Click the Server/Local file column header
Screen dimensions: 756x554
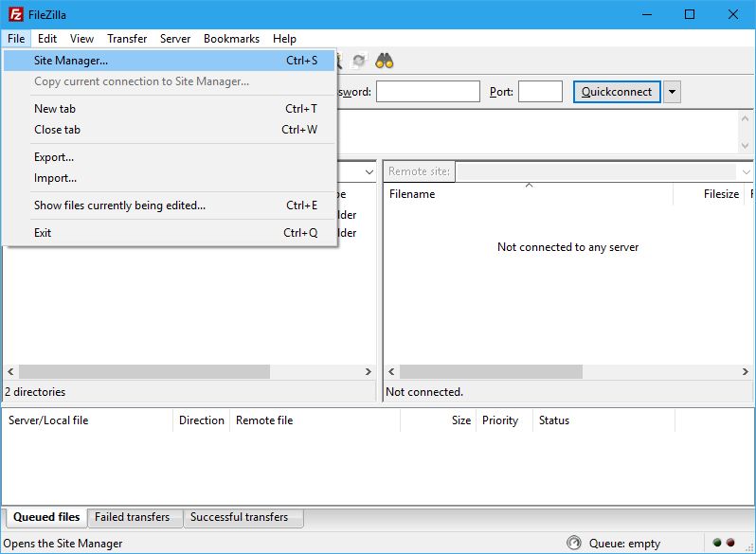(87, 420)
